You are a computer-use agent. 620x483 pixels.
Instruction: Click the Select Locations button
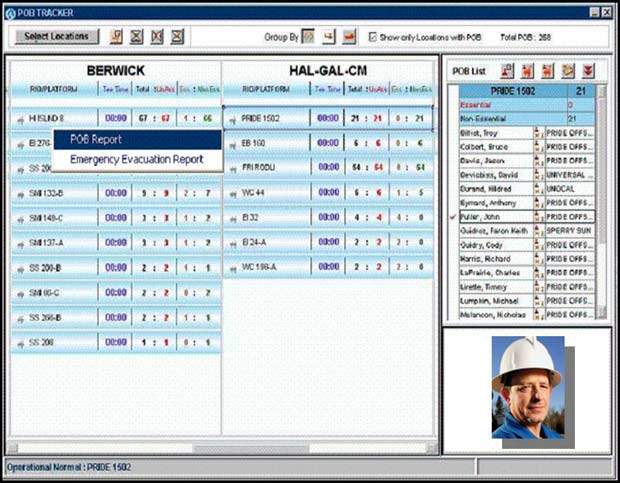point(56,37)
